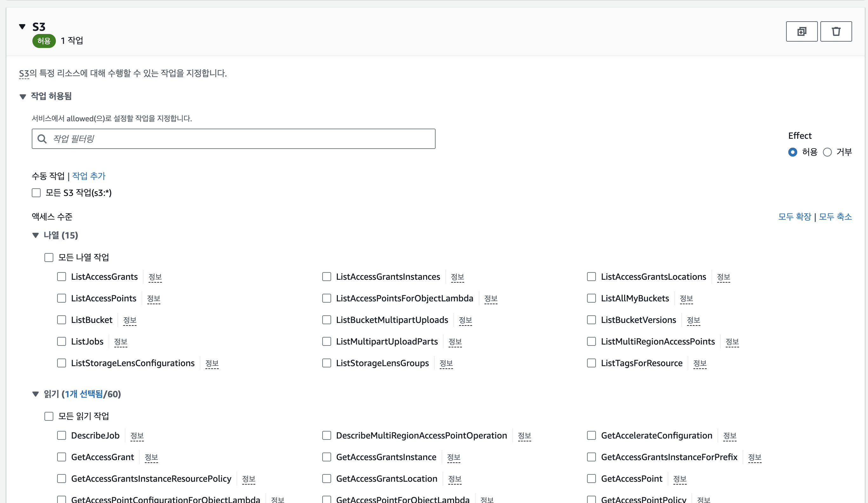The width and height of the screenshot is (868, 503).
Task: Check 모든 나열 작업 checkbox
Action: [49, 257]
